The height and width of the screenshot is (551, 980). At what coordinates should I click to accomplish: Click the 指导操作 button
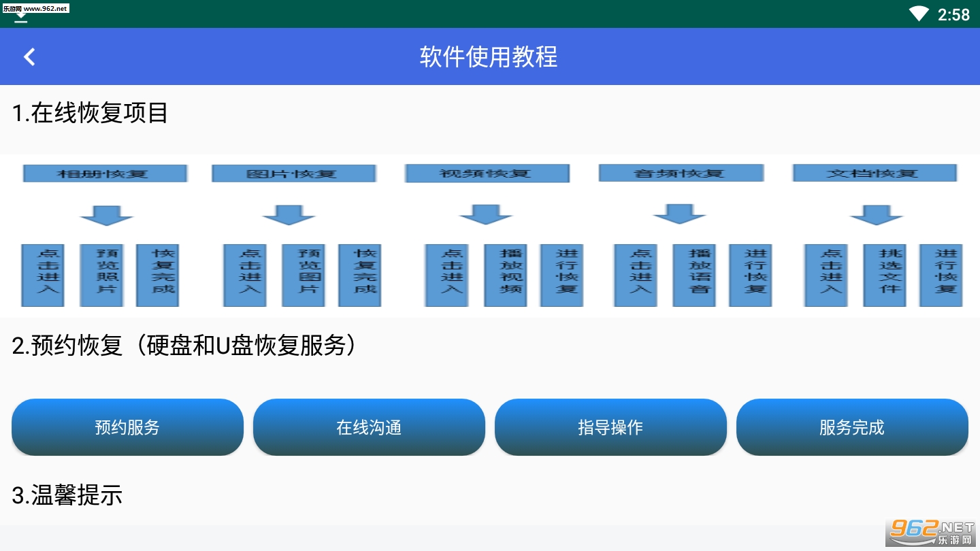(610, 427)
